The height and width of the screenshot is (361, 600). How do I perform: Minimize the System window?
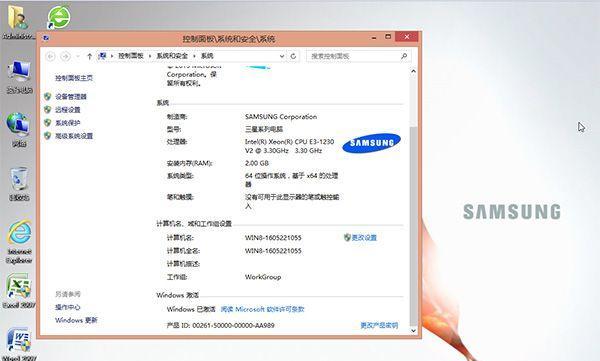click(x=374, y=38)
